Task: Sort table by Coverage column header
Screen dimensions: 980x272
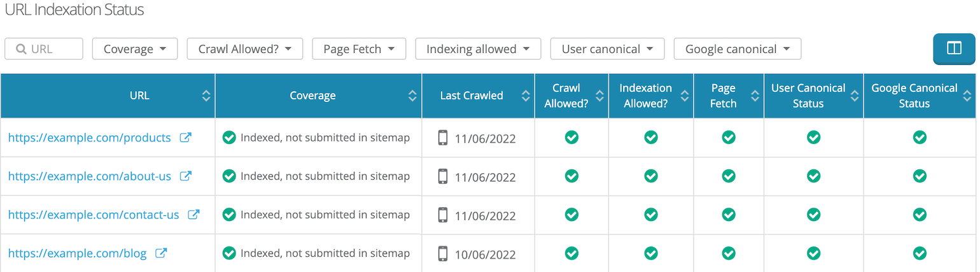Action: 312,96
